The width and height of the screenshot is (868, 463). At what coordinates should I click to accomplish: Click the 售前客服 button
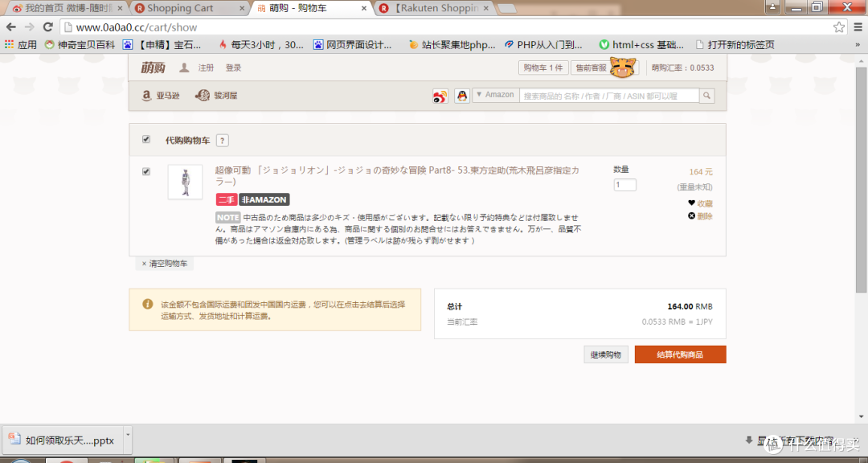coord(592,68)
